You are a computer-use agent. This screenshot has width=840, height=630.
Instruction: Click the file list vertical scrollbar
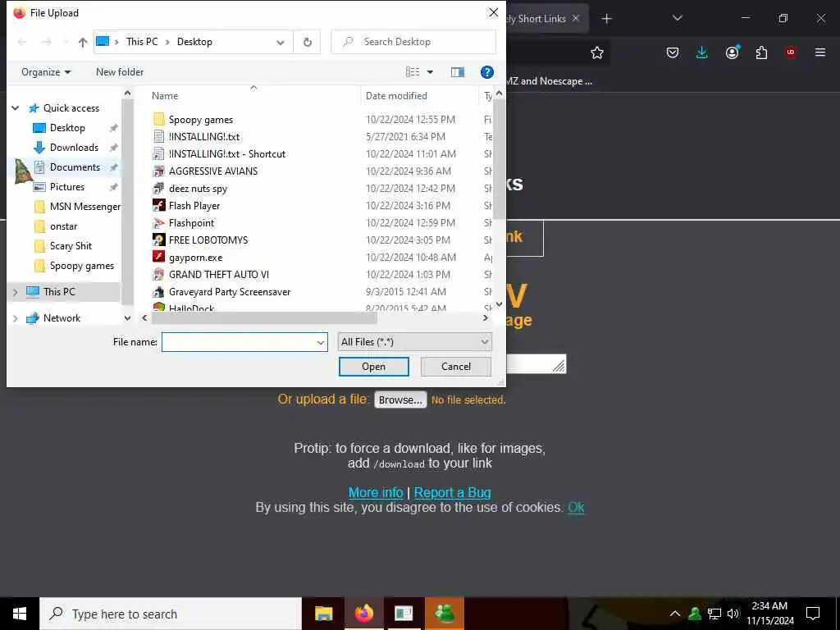click(x=499, y=159)
